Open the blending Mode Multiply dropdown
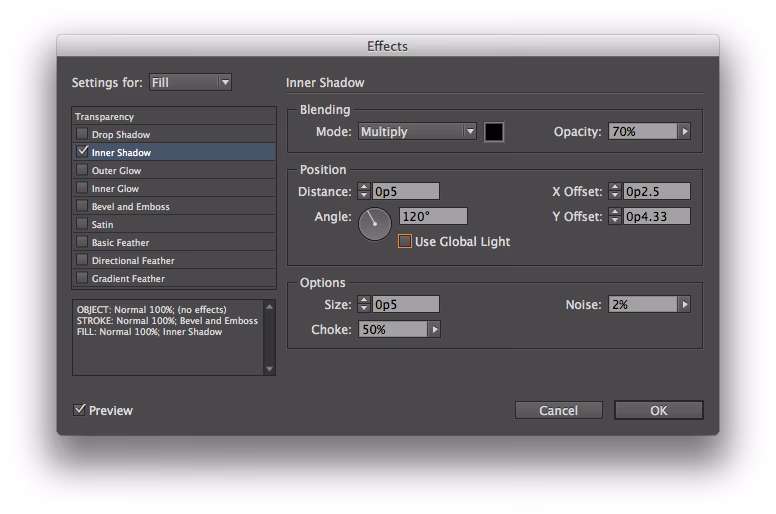776x514 pixels. point(417,131)
